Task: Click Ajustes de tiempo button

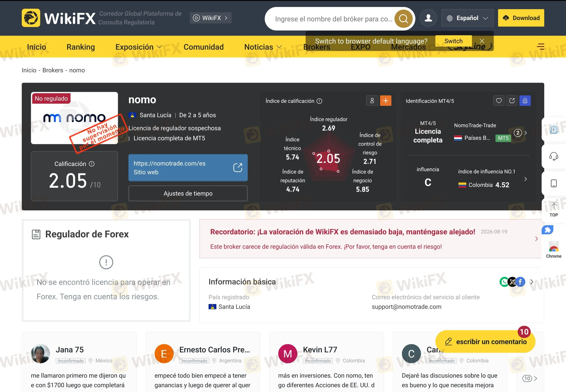Action: (188, 194)
